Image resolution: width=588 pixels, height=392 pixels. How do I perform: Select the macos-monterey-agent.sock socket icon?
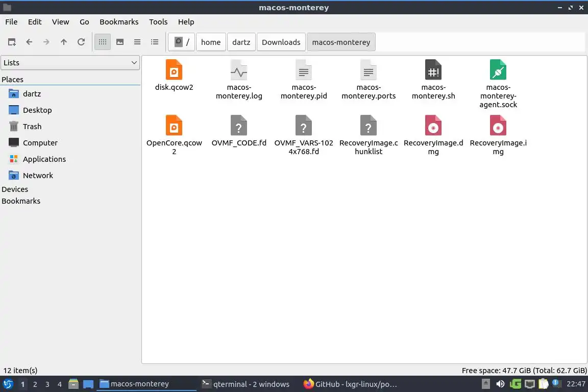pos(498,70)
